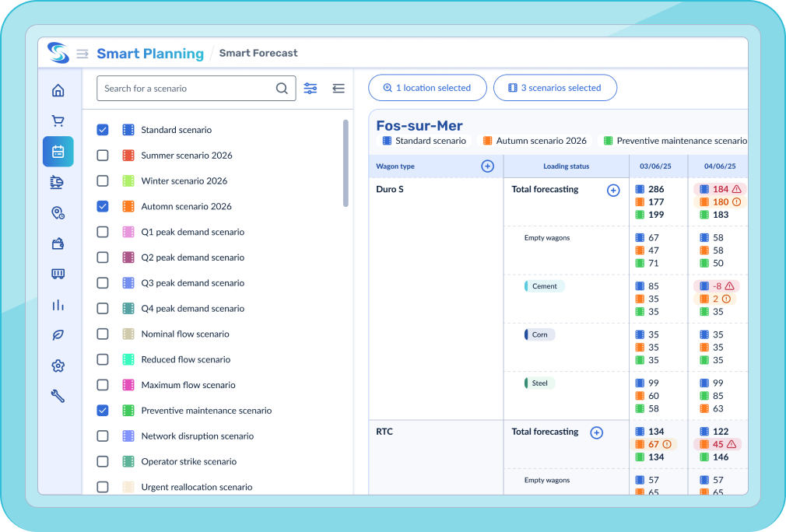Open the wagon container sidebar icon

58,274
